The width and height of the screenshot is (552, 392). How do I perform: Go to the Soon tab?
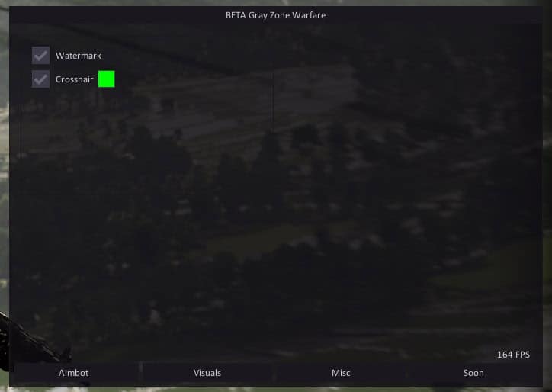473,373
